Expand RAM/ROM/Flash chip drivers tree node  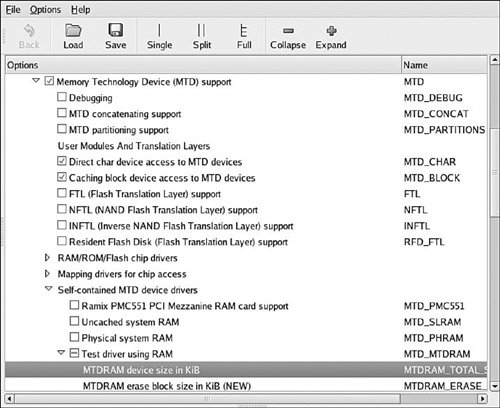click(47, 258)
